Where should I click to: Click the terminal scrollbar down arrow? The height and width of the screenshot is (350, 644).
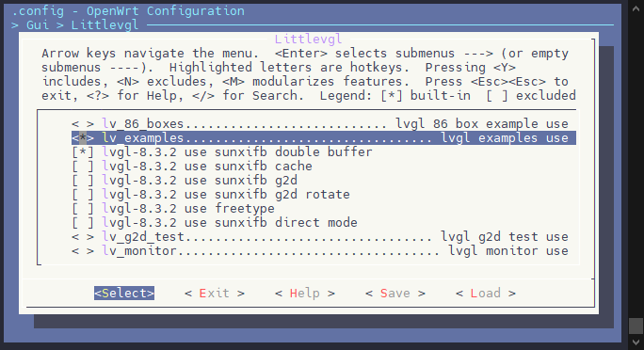coord(636,342)
